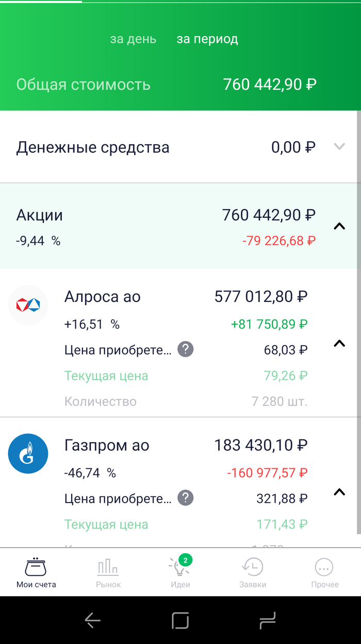Collapse the Газпром ао details

(339, 492)
